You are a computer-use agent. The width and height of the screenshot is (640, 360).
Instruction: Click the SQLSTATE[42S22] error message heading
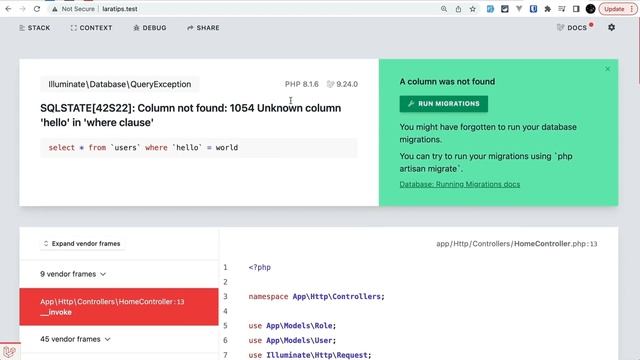pyautogui.click(x=191, y=115)
